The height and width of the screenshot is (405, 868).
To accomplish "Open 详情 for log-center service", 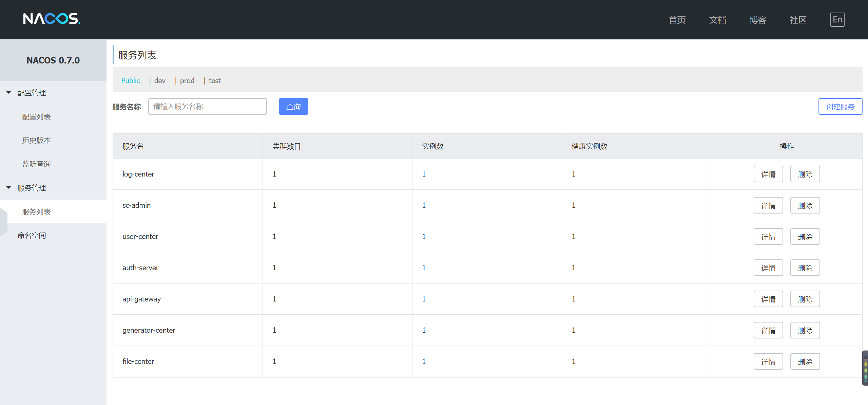I will pos(768,174).
